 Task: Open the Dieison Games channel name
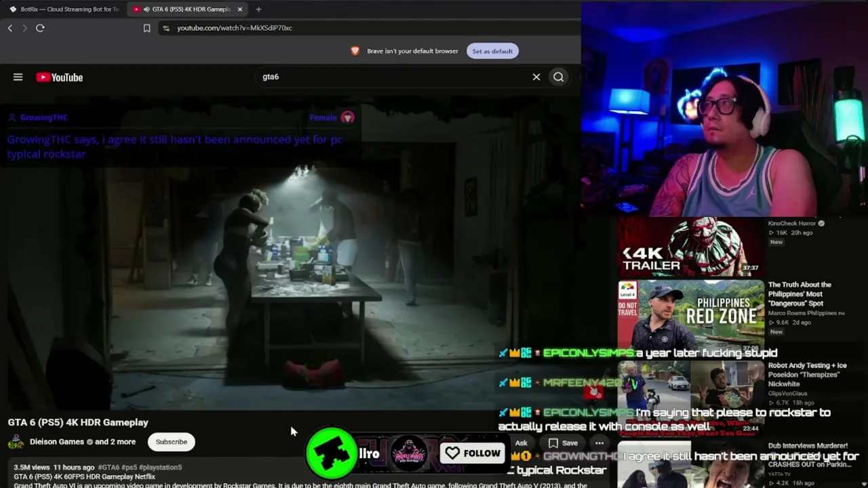(x=57, y=442)
